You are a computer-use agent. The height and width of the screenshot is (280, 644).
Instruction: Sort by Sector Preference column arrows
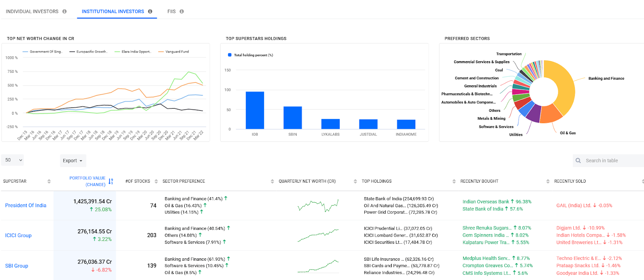272,181
